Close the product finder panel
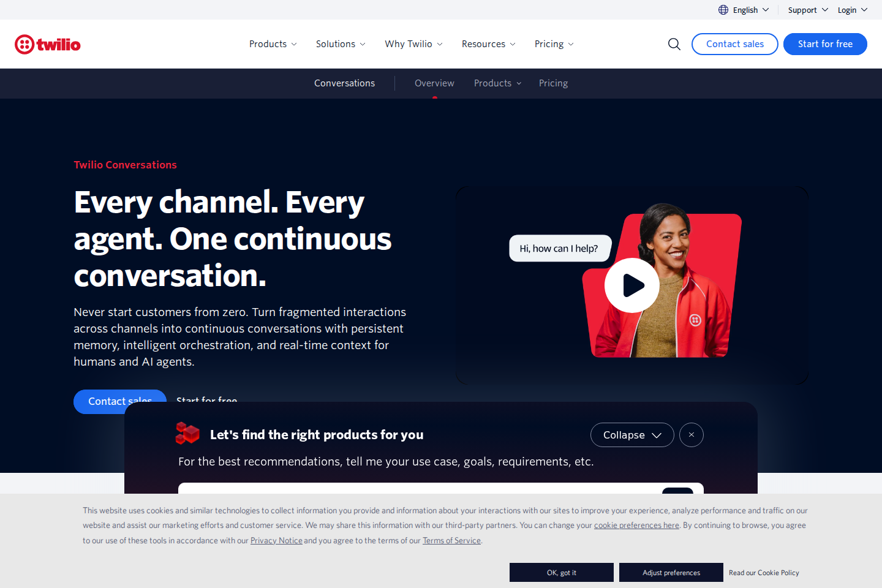 point(692,435)
